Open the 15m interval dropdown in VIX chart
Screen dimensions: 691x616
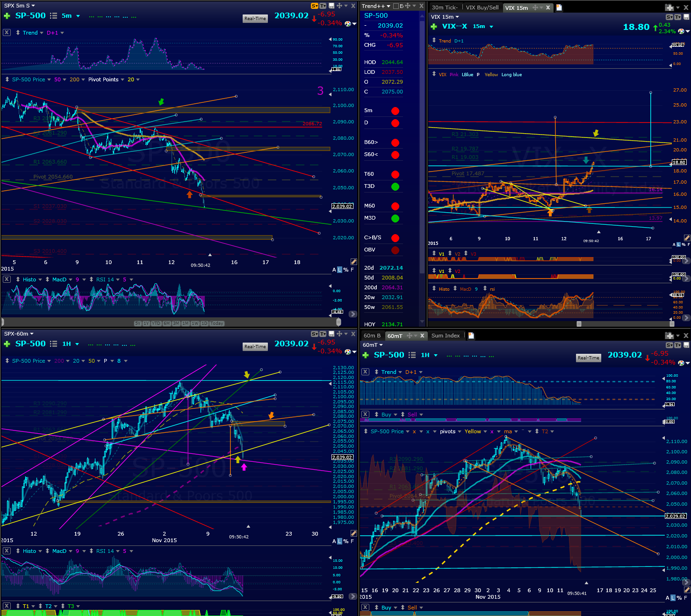point(491,27)
